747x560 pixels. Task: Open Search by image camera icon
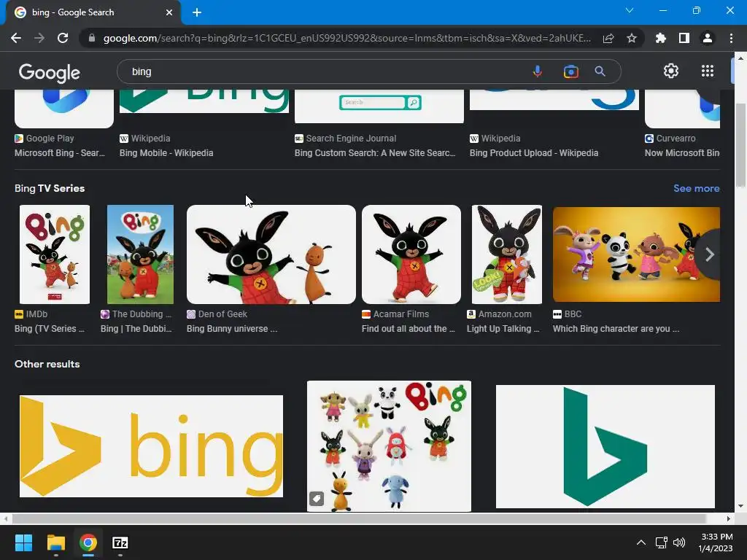570,71
